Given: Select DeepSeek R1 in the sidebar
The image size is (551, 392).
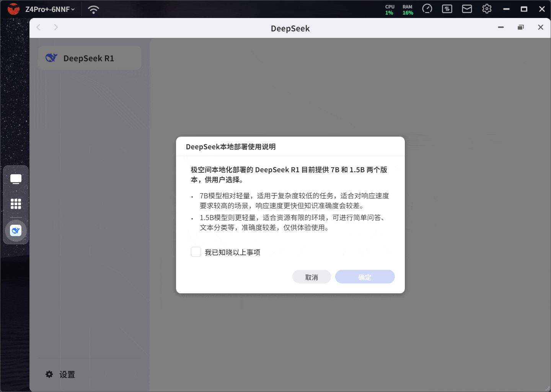Looking at the screenshot, I should 90,58.
